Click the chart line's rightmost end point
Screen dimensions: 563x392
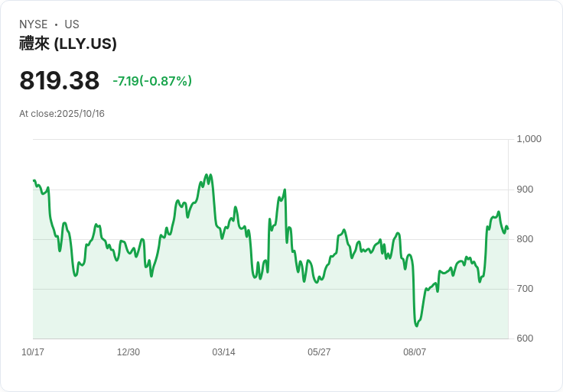coord(508,228)
